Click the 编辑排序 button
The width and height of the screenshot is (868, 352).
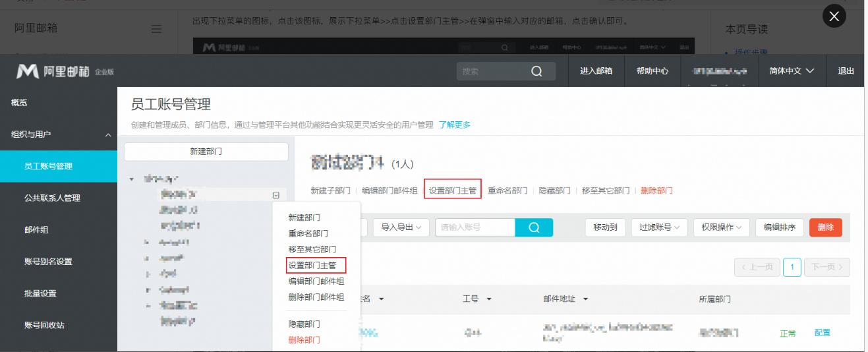tap(780, 227)
